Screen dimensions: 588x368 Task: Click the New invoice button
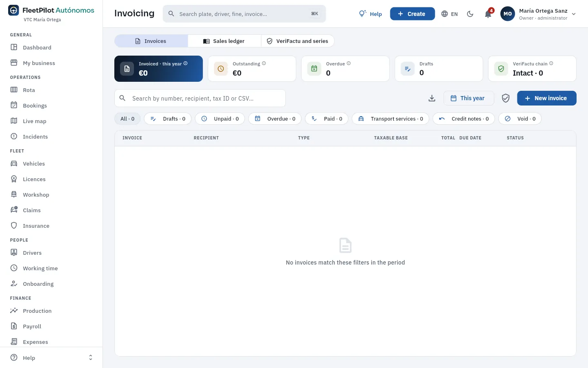547,98
